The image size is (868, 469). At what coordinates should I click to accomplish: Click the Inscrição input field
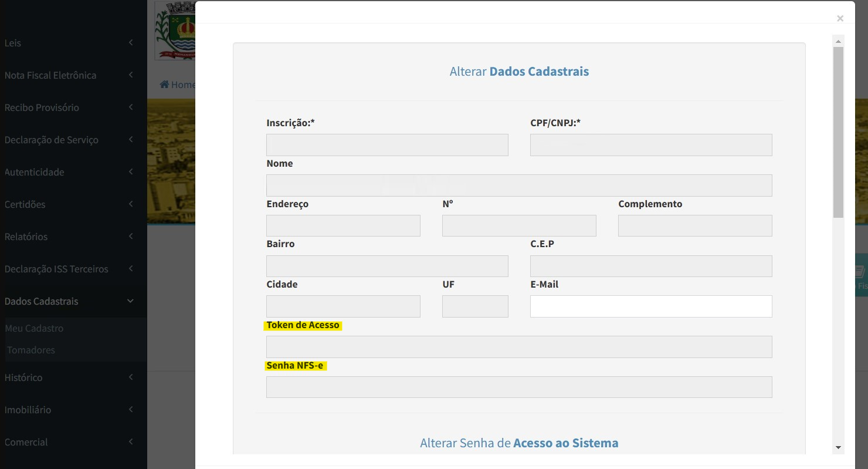click(387, 145)
